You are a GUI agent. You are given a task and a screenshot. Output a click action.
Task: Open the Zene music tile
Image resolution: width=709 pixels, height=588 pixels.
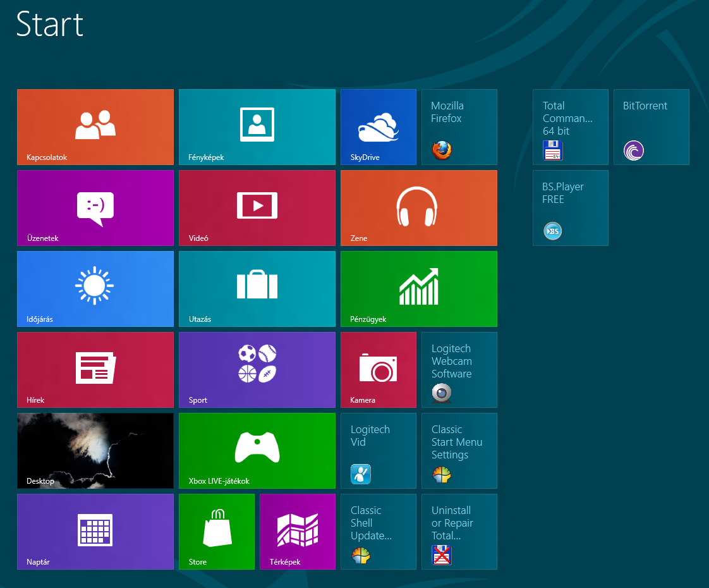click(419, 208)
